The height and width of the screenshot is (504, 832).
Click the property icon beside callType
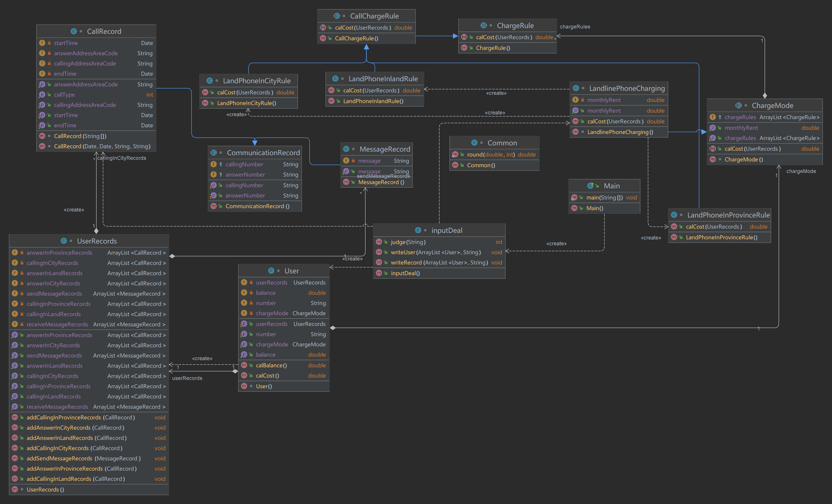click(x=42, y=95)
